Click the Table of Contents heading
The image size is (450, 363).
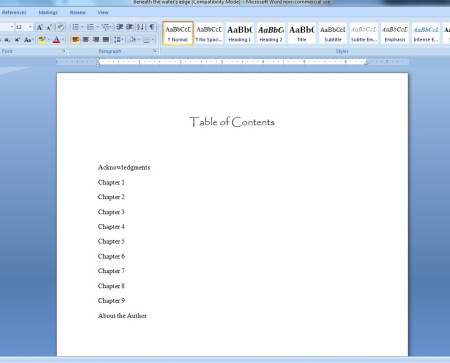click(232, 122)
